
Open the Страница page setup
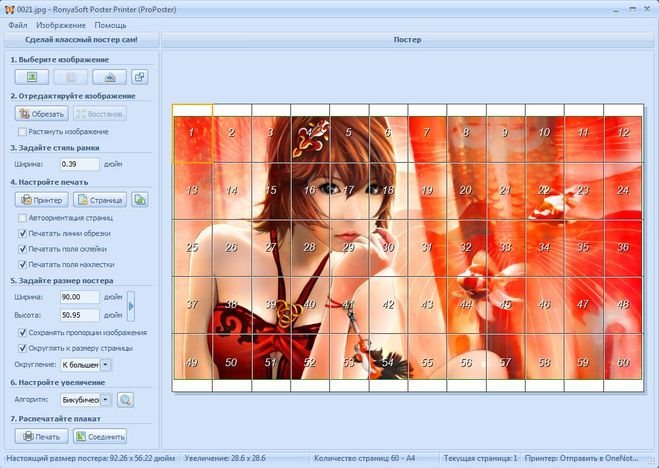point(100,200)
